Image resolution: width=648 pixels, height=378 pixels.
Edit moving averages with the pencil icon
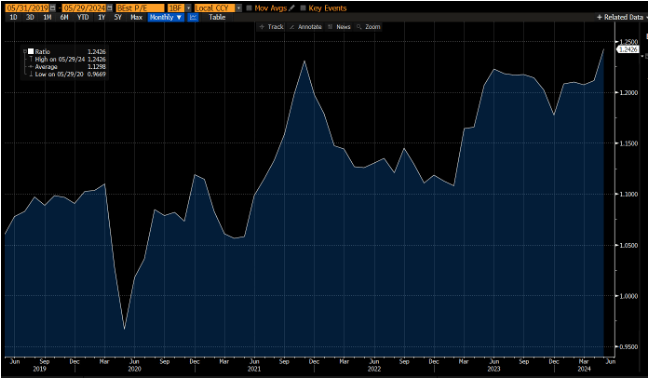[x=292, y=8]
